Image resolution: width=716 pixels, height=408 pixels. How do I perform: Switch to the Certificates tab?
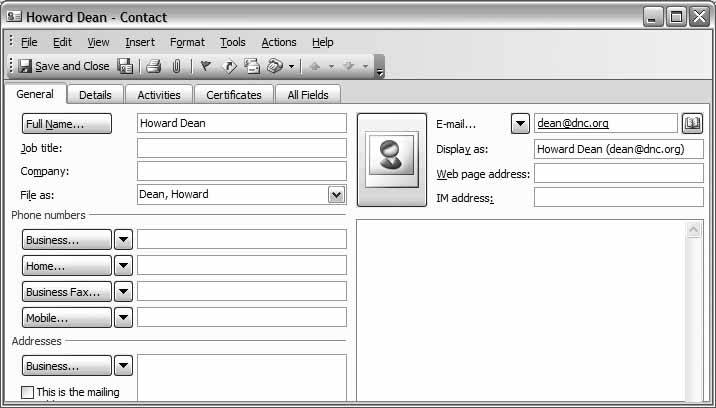tap(234, 95)
